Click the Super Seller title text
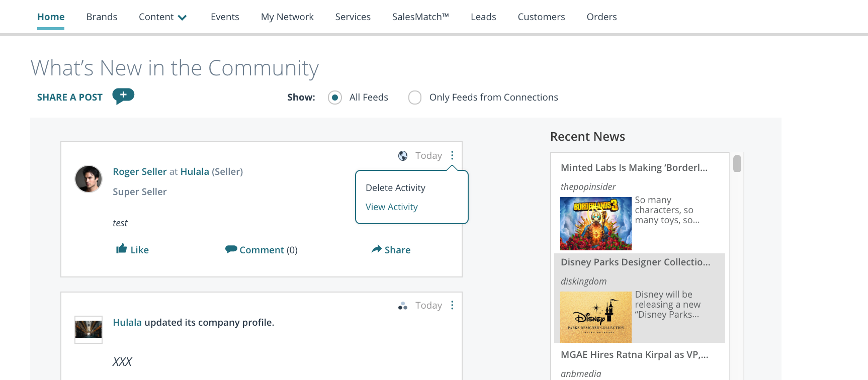Viewport: 868px width, 380px height. pos(140,192)
